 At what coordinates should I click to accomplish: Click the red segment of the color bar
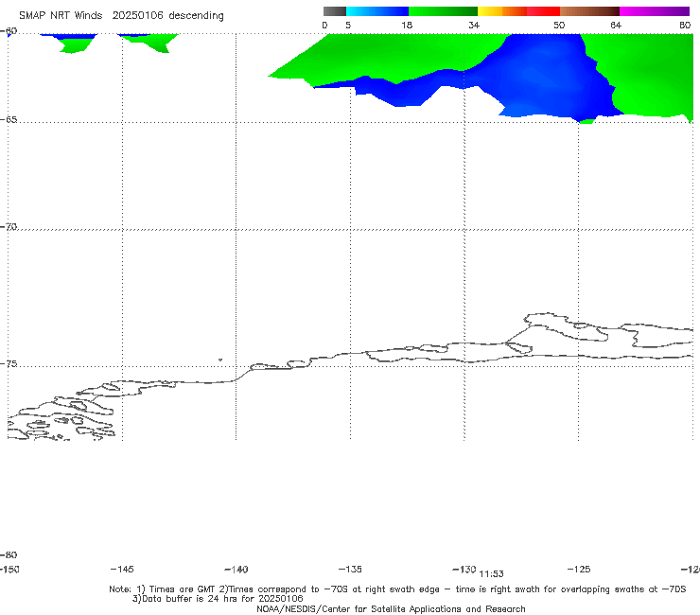(x=543, y=11)
